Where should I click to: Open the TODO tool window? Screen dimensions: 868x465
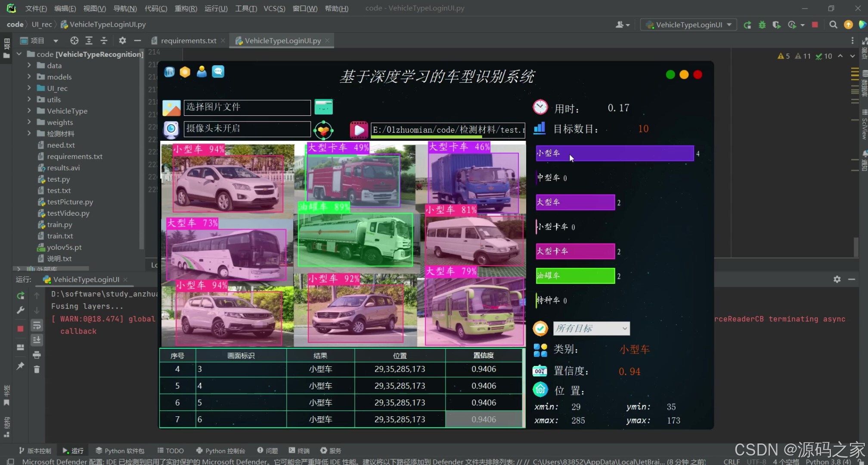170,451
